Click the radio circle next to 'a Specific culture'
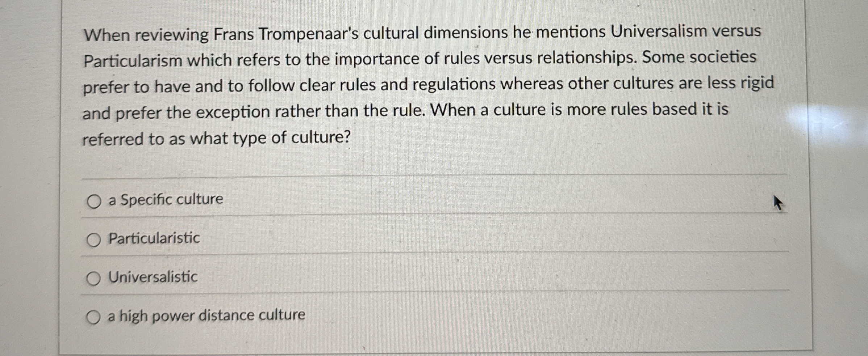Screen dimensions: 868x356 pyautogui.click(x=94, y=200)
